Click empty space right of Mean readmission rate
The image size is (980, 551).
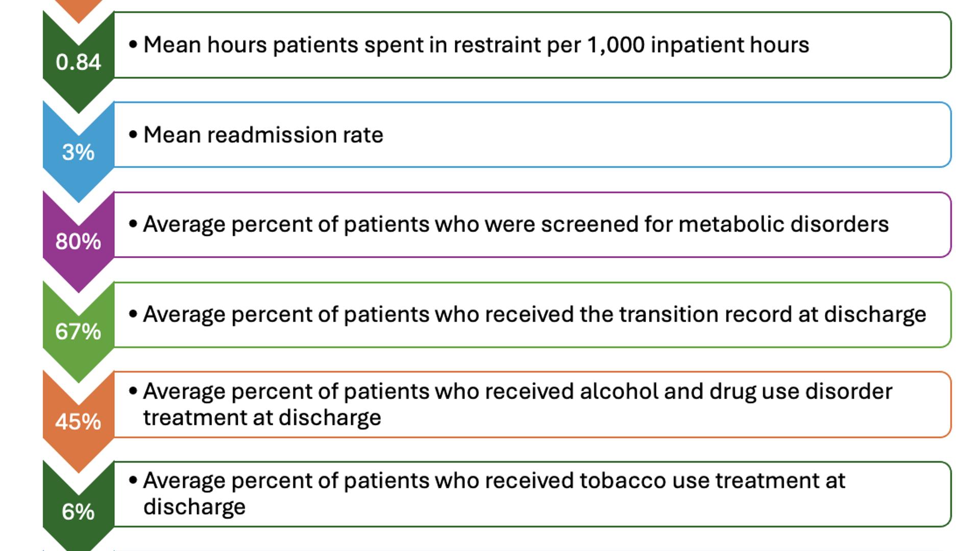pyautogui.click(x=664, y=135)
